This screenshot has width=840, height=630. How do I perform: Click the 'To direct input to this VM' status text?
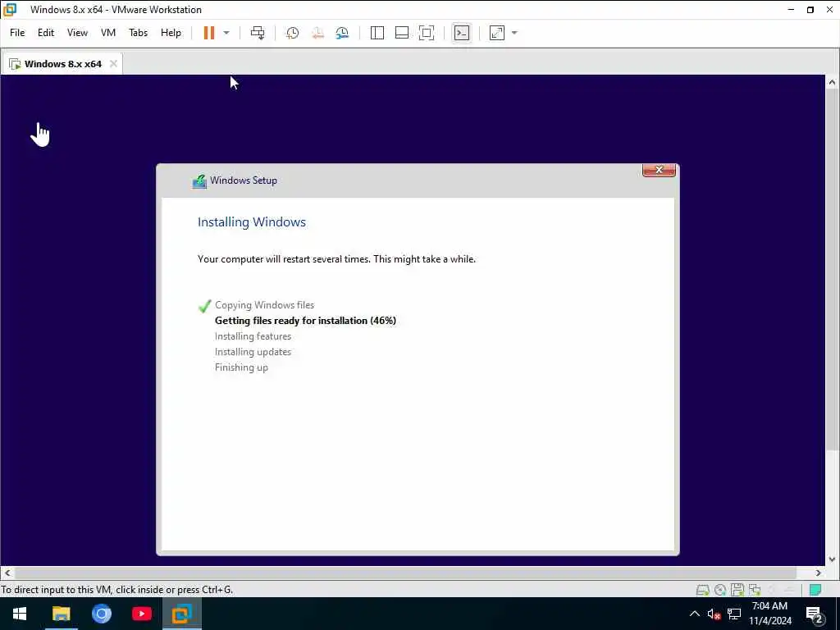click(x=116, y=590)
